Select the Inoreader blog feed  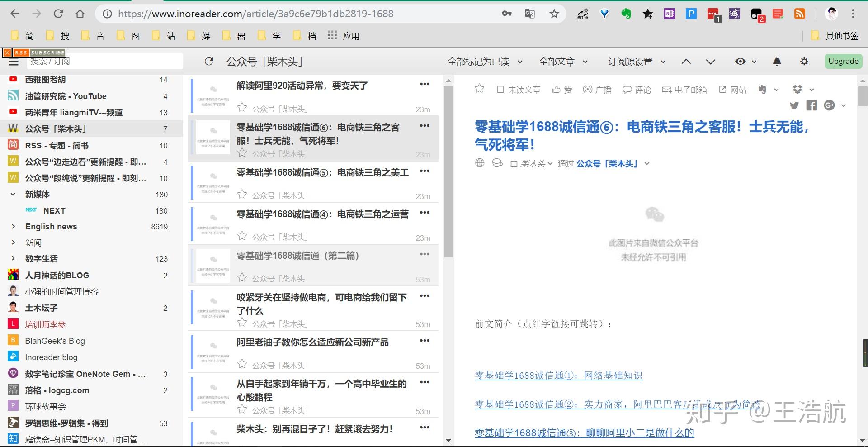pos(91,357)
